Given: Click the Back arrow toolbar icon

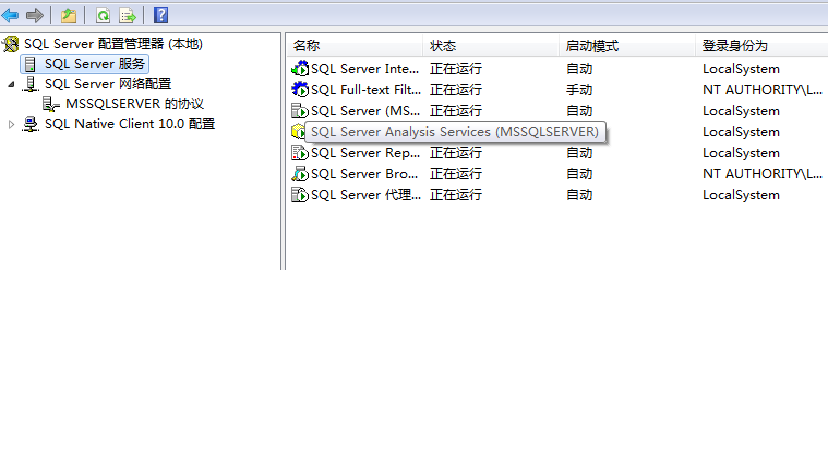Looking at the screenshot, I should [10, 15].
